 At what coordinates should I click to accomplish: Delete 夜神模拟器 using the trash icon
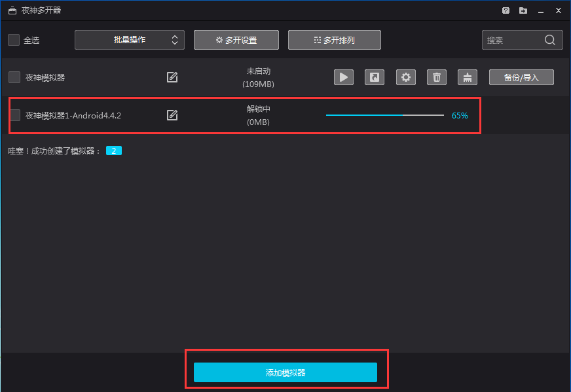pos(436,77)
